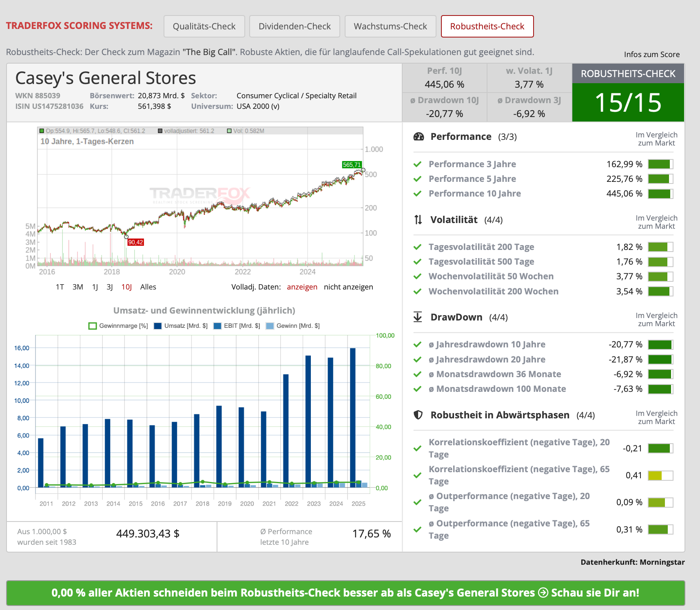Select the 3M chart timeframe
The width and height of the screenshot is (700, 610).
click(x=78, y=287)
